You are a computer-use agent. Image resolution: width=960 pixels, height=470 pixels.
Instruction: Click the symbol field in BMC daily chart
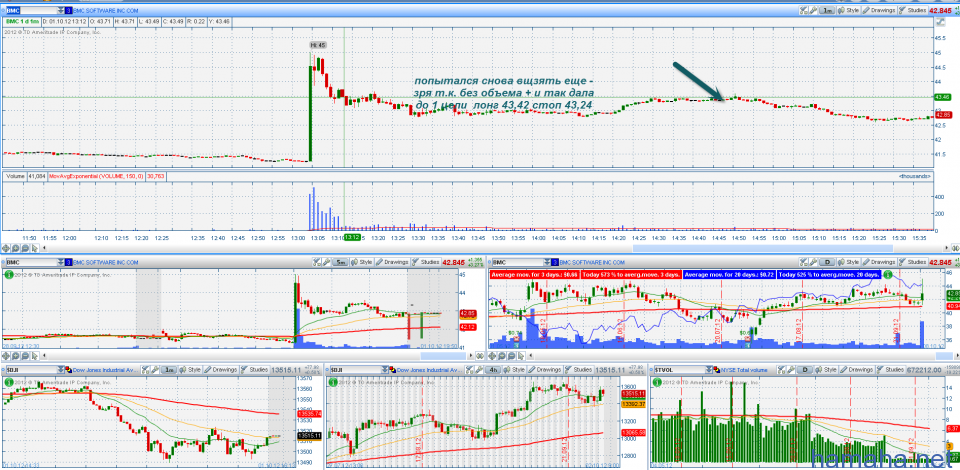[x=518, y=262]
